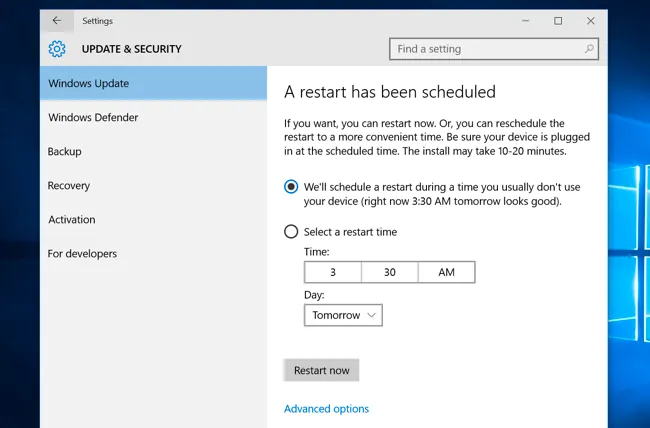The width and height of the screenshot is (650, 428).
Task: Click the Restart now button
Action: 321,370
